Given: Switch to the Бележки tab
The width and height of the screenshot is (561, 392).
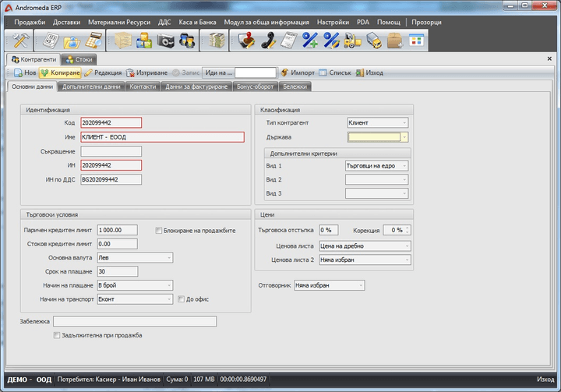Looking at the screenshot, I should tap(295, 87).
